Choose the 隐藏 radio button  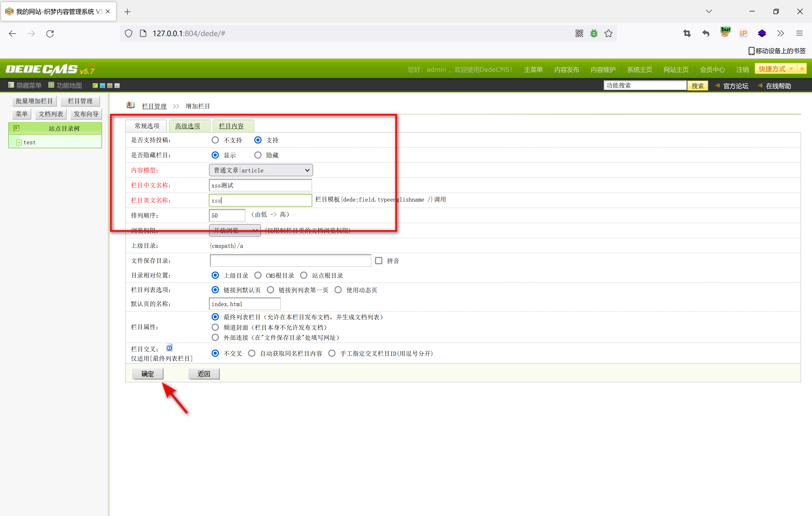pos(258,155)
